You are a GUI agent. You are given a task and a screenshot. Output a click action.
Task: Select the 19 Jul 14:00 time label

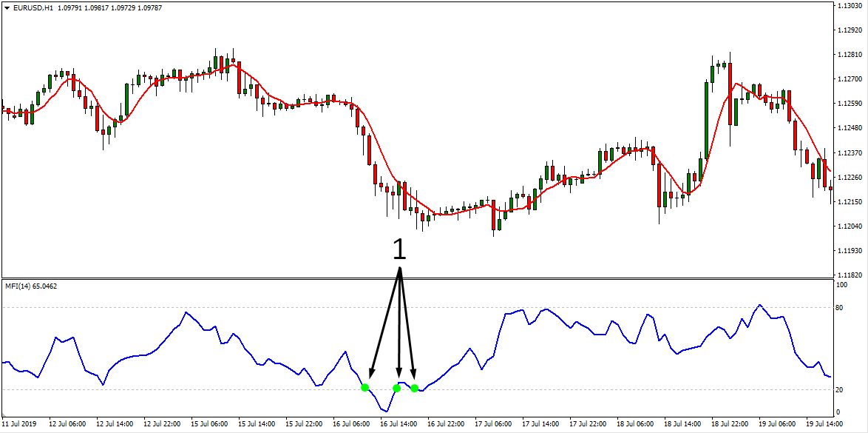point(825,424)
